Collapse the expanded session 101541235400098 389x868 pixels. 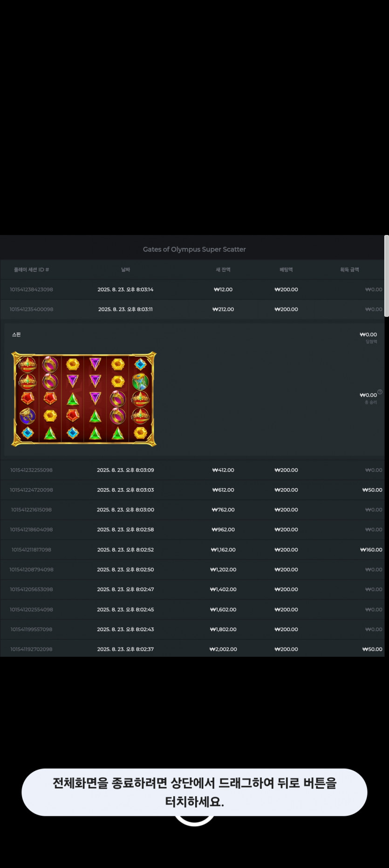pos(192,310)
